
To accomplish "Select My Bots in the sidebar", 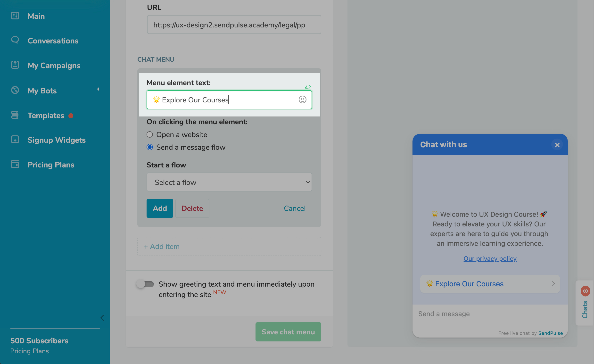I will [x=42, y=91].
